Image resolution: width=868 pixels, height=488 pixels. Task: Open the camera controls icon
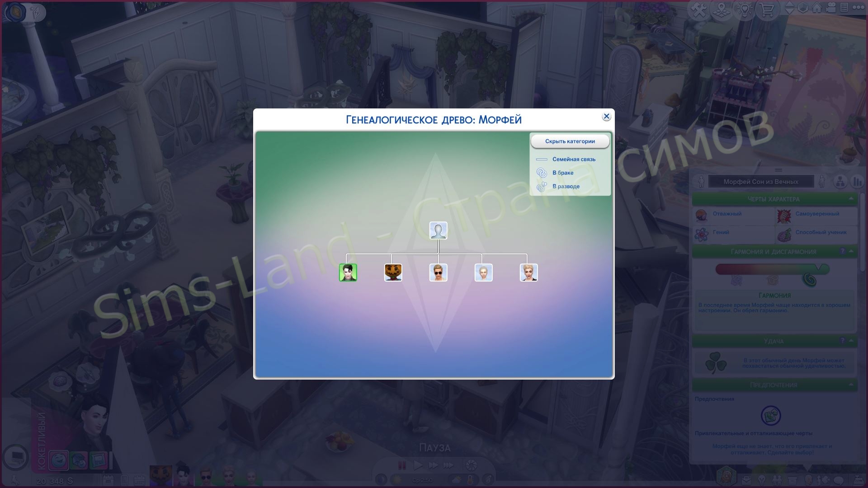830,8
